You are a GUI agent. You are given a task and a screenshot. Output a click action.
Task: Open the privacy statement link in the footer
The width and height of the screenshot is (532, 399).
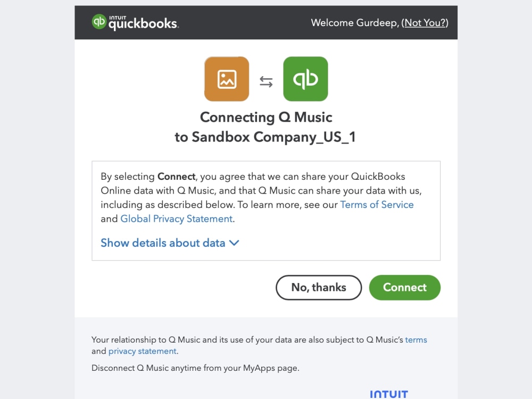142,351
